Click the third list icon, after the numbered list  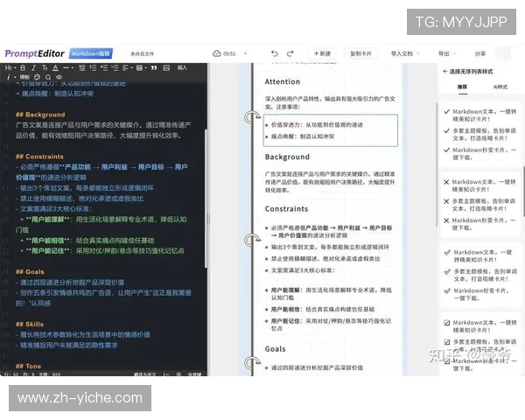[x=104, y=68]
